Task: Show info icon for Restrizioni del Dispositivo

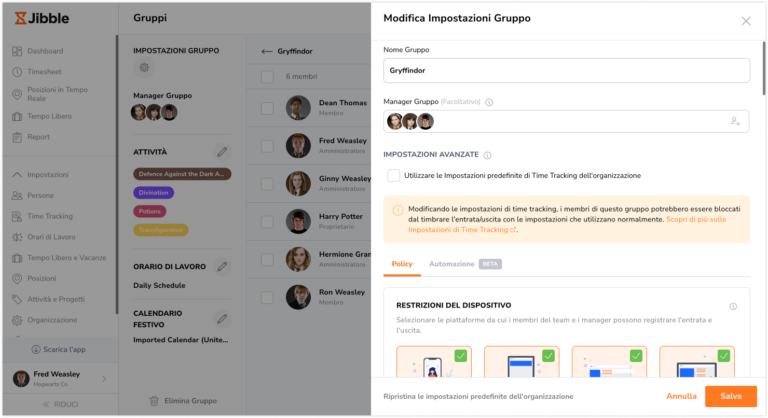Action: pyautogui.click(x=733, y=306)
